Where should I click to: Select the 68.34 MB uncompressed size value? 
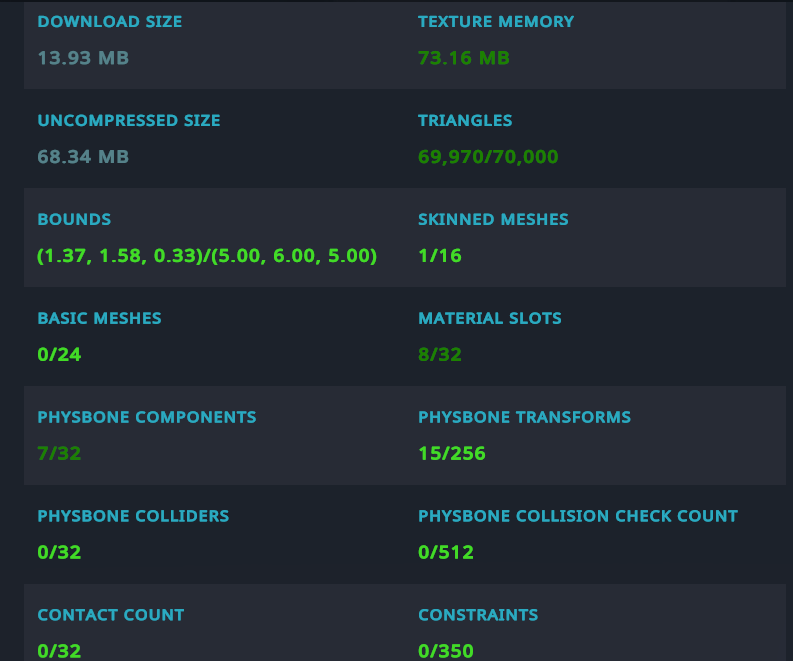(x=83, y=157)
